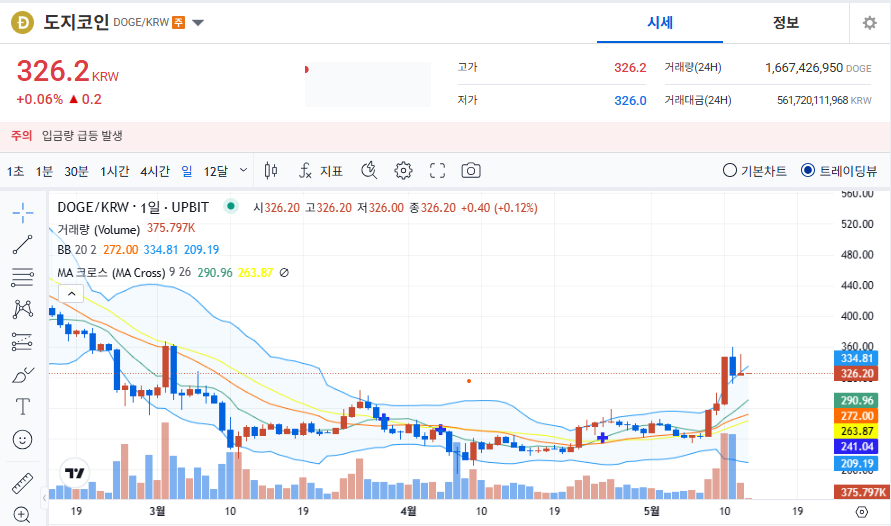Click the 주의 warning label
This screenshot has height=526, width=891.
[x=22, y=136]
